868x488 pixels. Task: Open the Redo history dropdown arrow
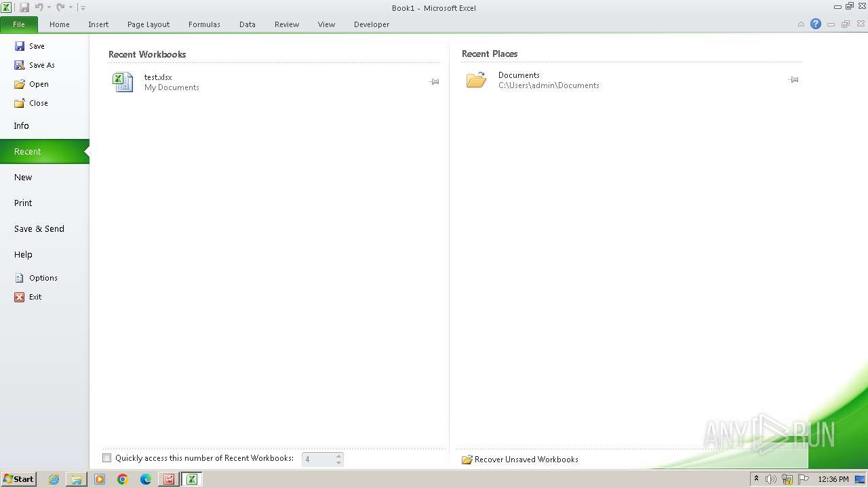71,7
